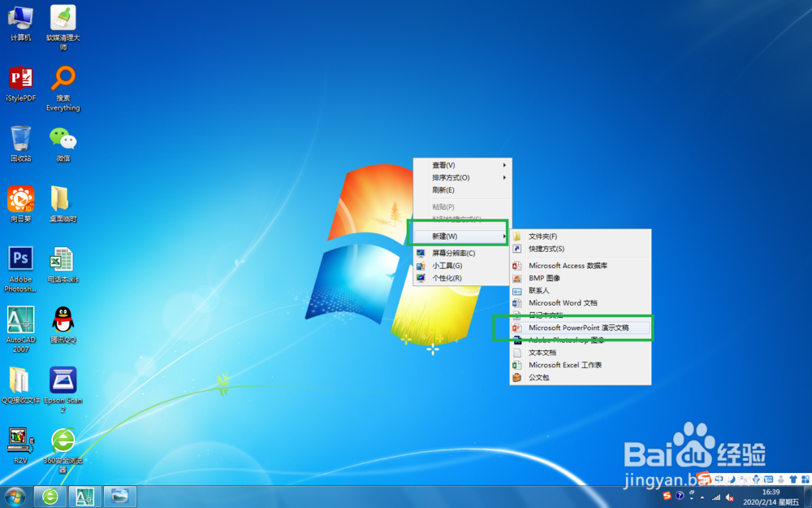The image size is (812, 508).
Task: Open Sogou voice input microphone icon
Action: coord(756,480)
